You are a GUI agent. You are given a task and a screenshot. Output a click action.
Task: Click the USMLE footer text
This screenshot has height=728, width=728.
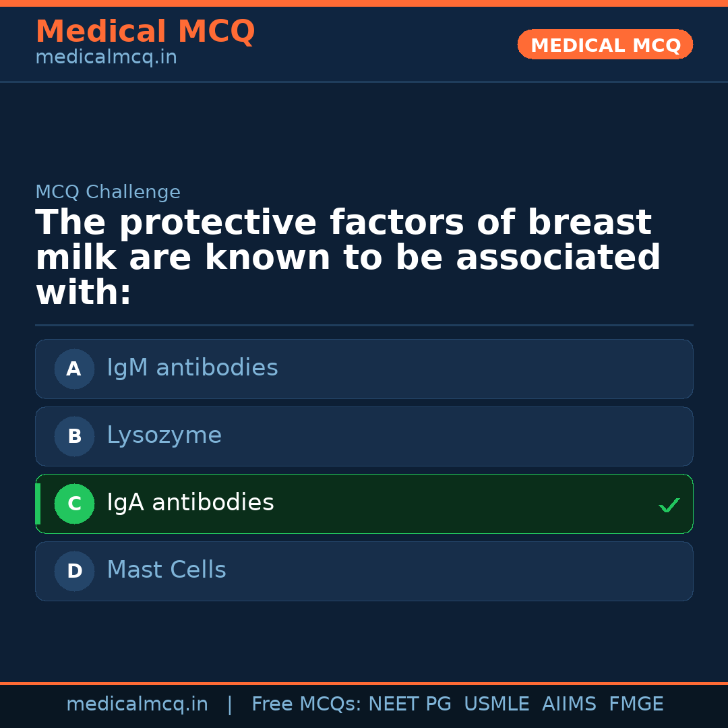(x=496, y=704)
